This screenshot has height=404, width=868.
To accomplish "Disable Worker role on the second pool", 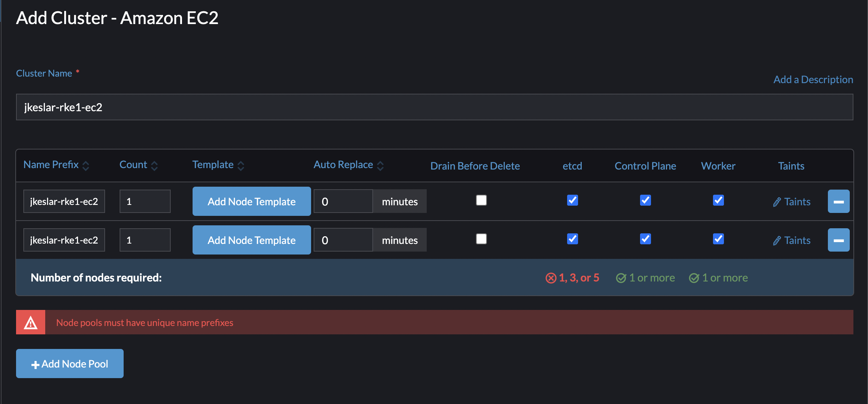I will 718,239.
